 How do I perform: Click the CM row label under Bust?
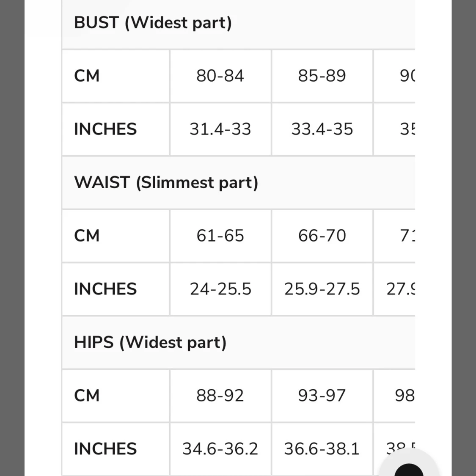point(87,76)
